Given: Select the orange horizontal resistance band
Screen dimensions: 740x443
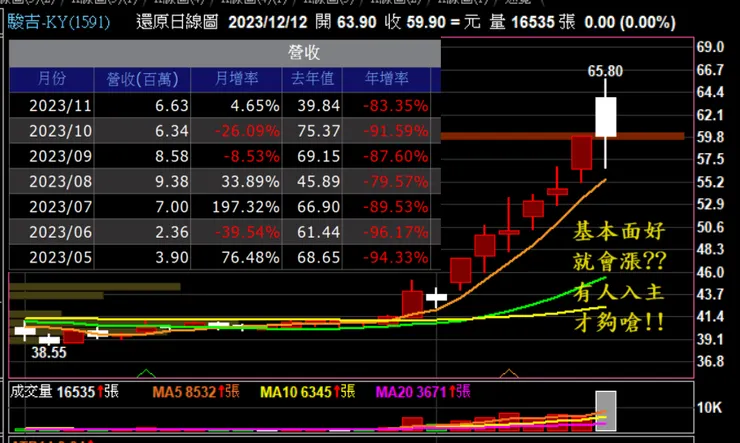Looking at the screenshot, I should tap(562, 136).
